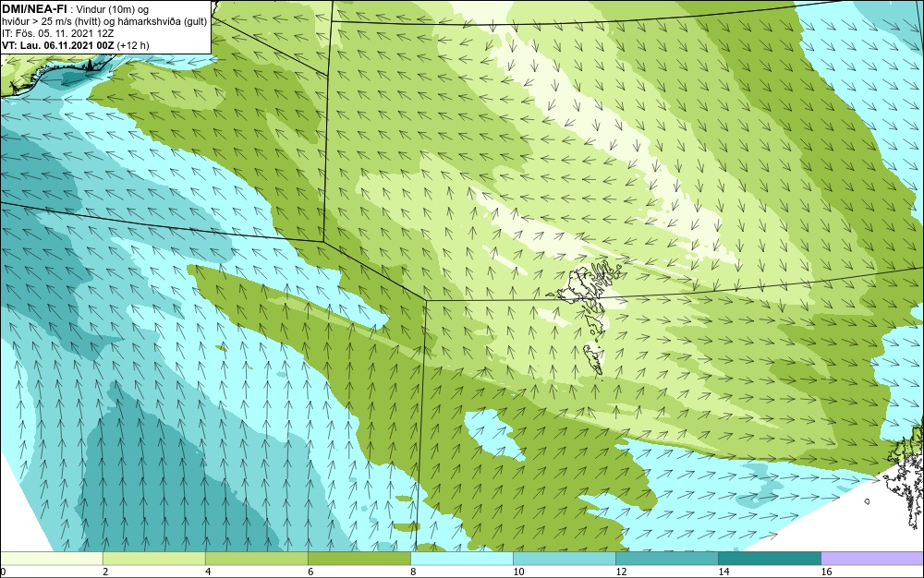Viewport: 924px width, 578px height.
Task: Click the legend label 12
Action: [621, 572]
